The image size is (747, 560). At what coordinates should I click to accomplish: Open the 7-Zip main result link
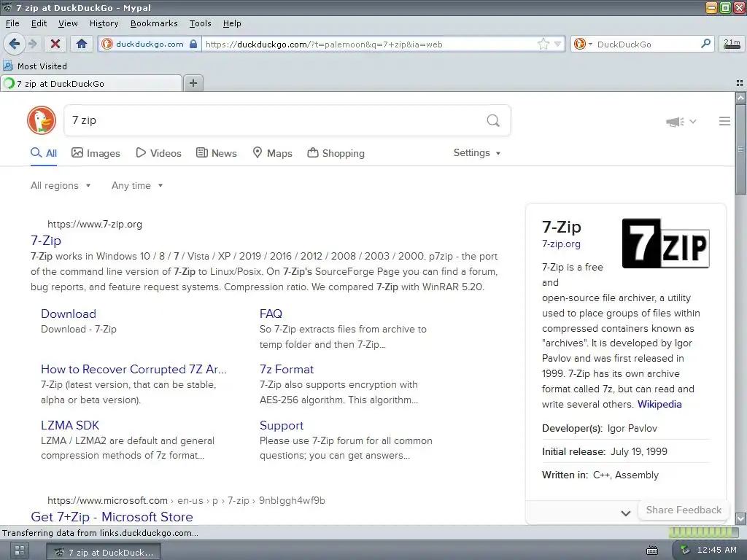(x=46, y=241)
